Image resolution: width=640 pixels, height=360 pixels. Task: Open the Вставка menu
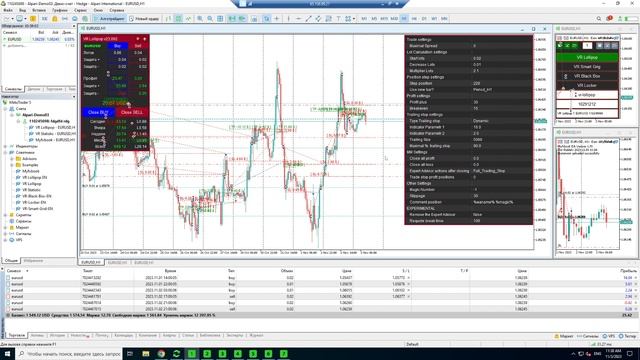click(39, 10)
